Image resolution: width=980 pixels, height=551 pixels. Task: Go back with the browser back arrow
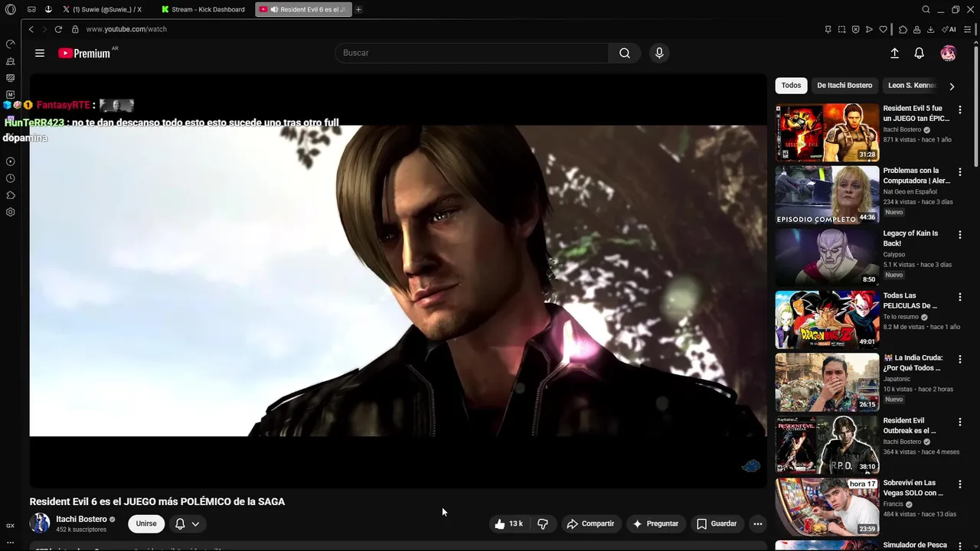point(31,29)
